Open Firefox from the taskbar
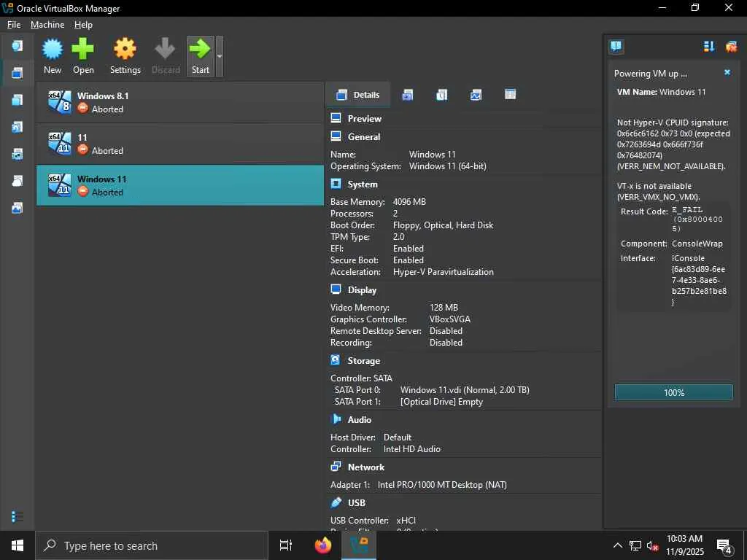 pyautogui.click(x=323, y=545)
